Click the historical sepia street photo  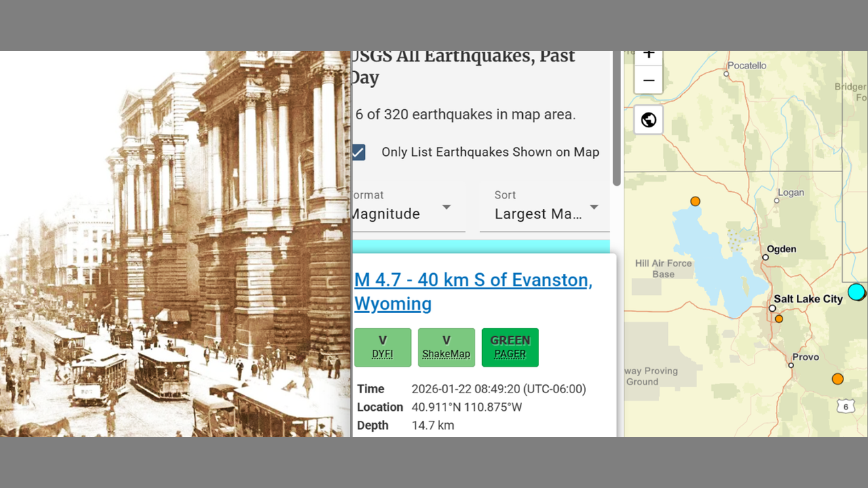pyautogui.click(x=175, y=244)
